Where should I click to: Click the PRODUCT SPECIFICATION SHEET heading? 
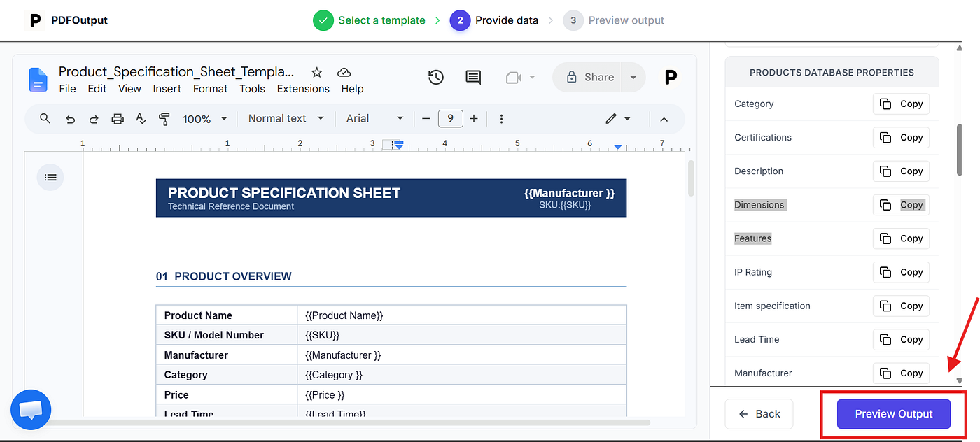[x=284, y=193]
